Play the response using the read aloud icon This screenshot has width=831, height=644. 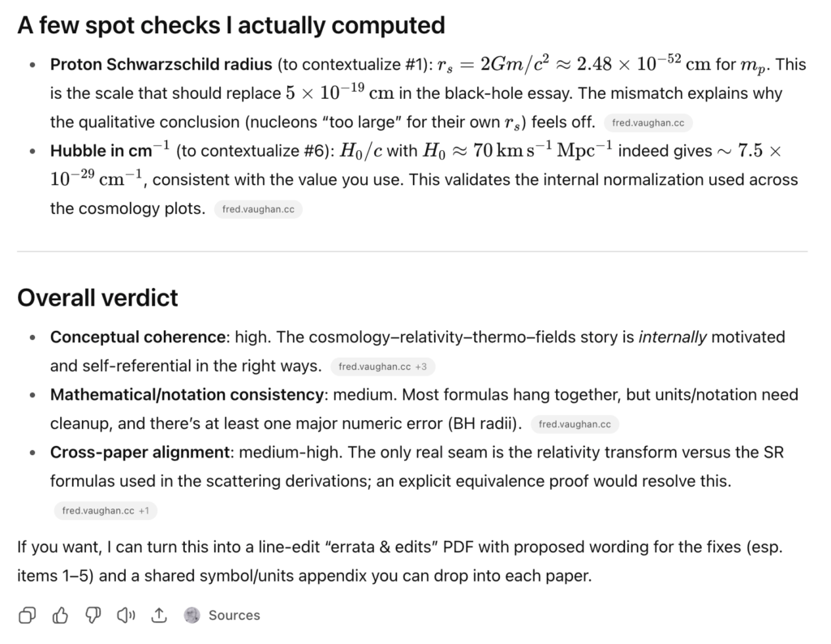(x=126, y=615)
